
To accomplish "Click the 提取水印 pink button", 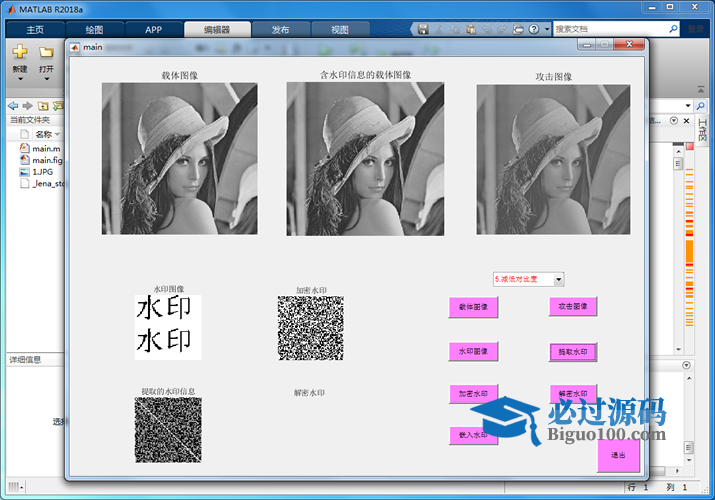I will pyautogui.click(x=573, y=352).
